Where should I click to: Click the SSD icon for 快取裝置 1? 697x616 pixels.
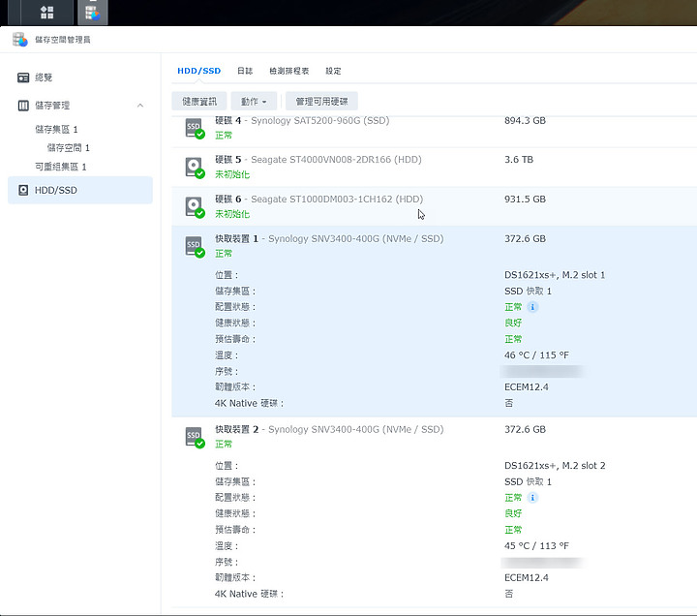[195, 246]
